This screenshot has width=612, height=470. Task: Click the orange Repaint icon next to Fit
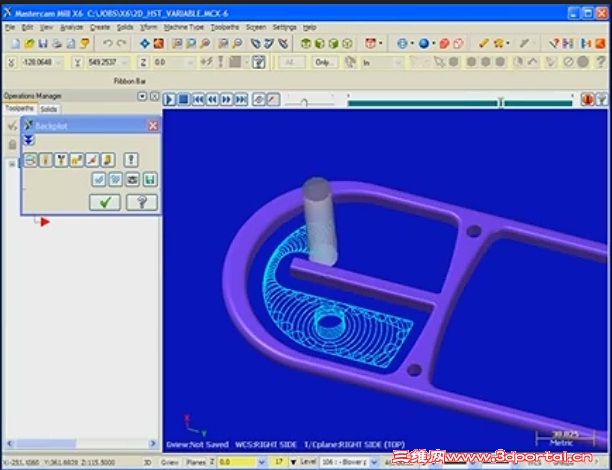click(x=159, y=43)
